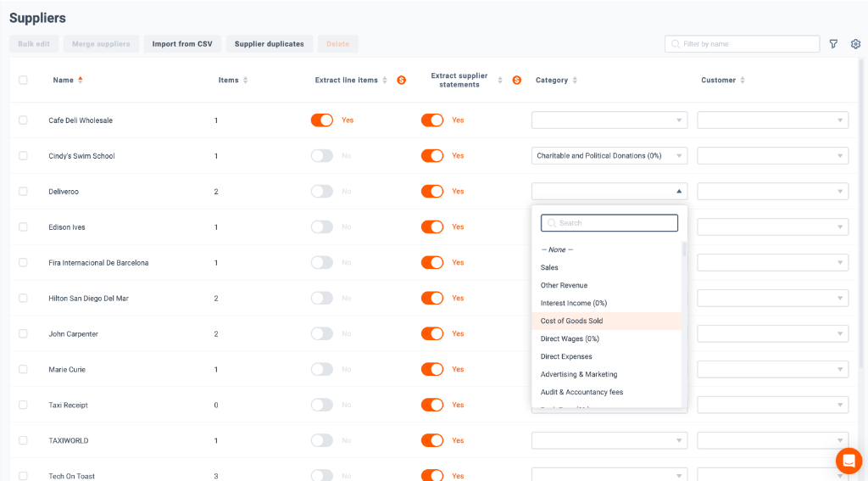Viewport: 868px width, 481px height.
Task: Choose Other Revenue category option
Action: (x=607, y=285)
